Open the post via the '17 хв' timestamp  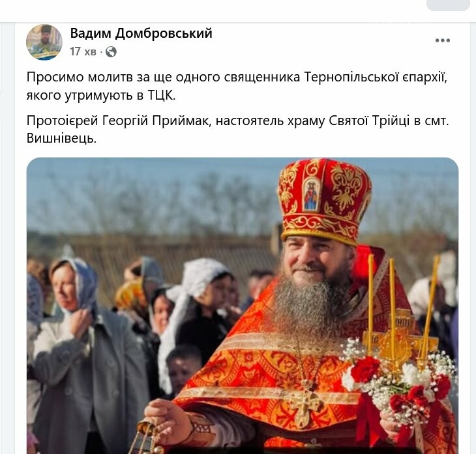83,51
